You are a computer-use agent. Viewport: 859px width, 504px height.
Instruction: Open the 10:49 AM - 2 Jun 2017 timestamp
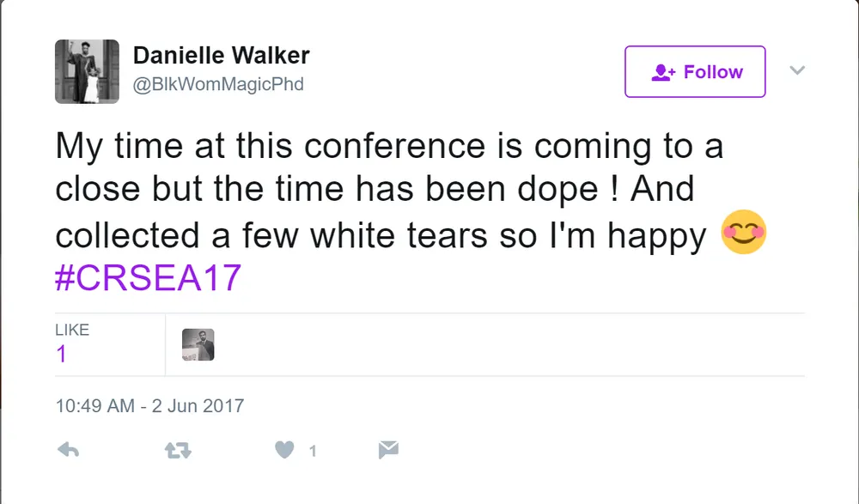click(149, 406)
